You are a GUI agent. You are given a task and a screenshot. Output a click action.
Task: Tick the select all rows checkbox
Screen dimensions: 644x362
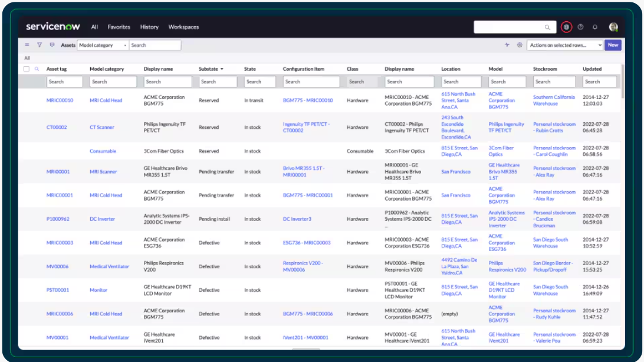[x=27, y=69]
